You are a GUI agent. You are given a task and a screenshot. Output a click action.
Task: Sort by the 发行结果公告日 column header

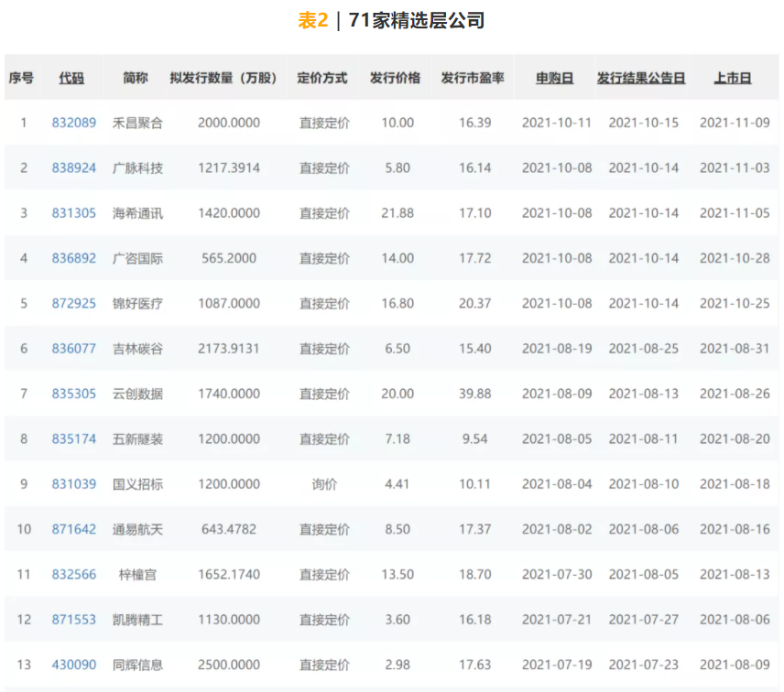coord(641,78)
